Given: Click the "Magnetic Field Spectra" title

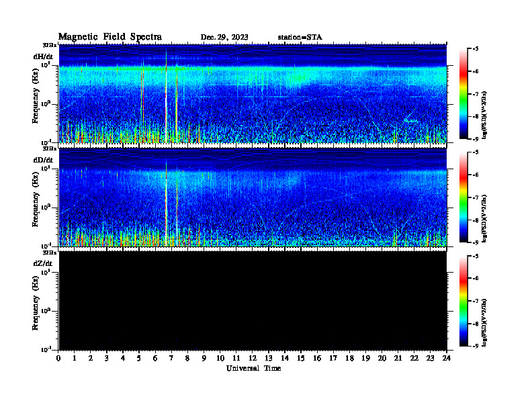Looking at the screenshot, I should pyautogui.click(x=110, y=37).
